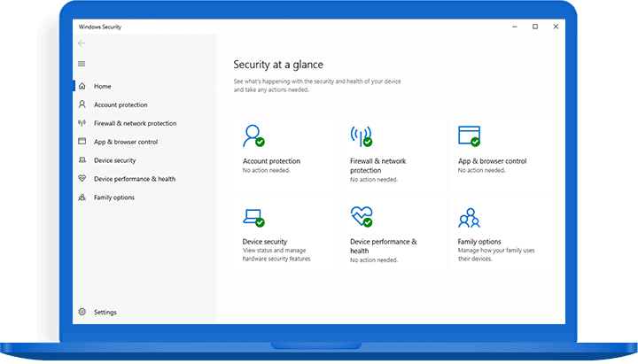
Task: Open the Firewall & network protection tile title
Action: click(378, 166)
